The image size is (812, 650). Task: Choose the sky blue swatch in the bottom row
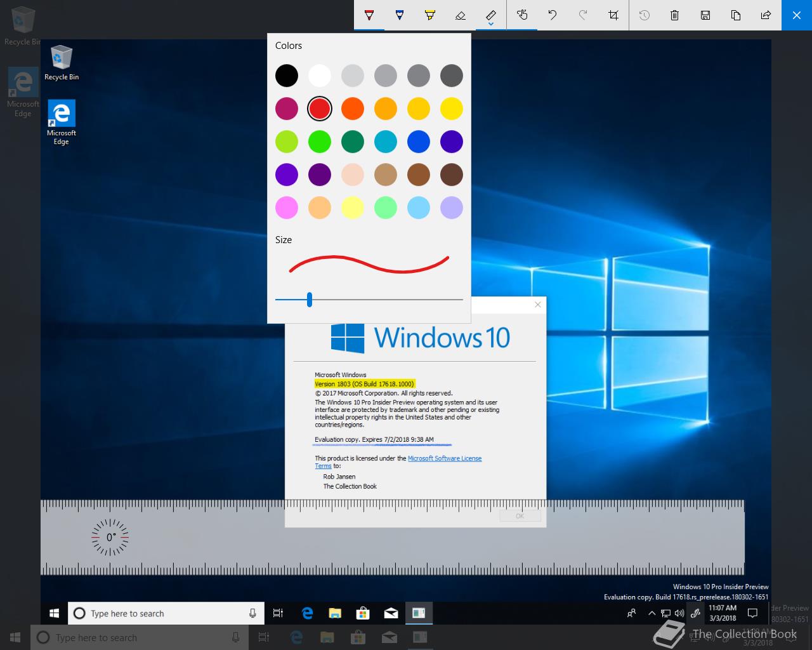point(419,208)
